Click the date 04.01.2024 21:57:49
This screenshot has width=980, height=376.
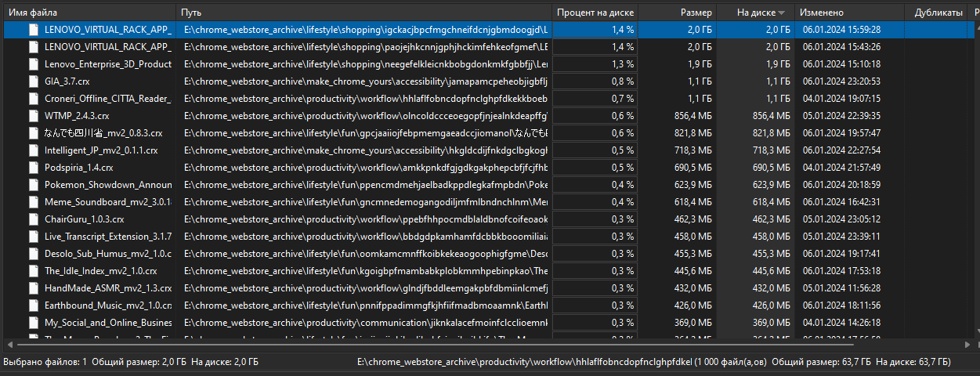841,168
